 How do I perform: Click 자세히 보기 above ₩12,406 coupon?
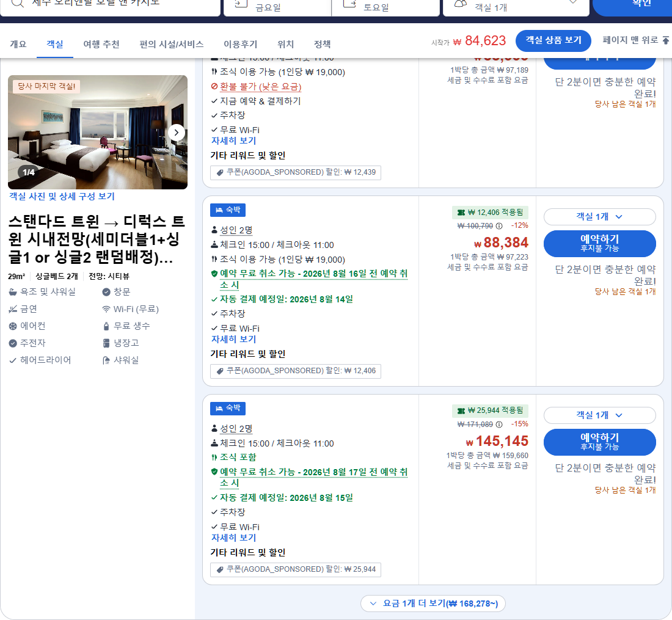point(233,339)
